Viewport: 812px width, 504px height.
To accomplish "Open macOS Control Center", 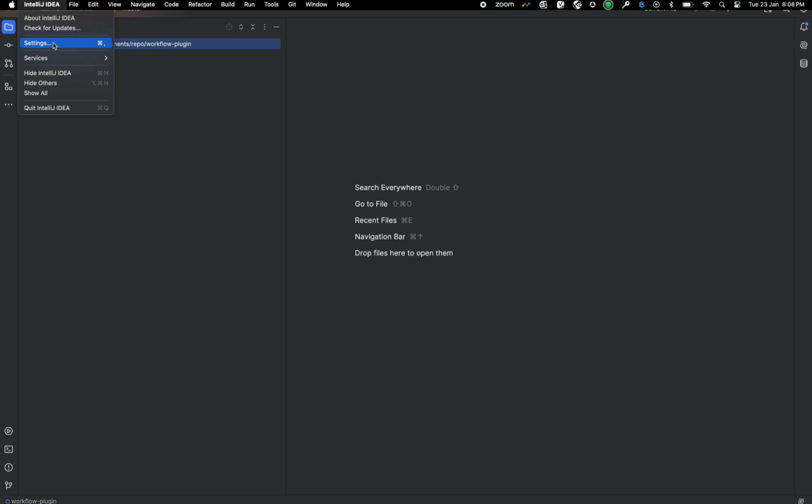I will tap(738, 5).
